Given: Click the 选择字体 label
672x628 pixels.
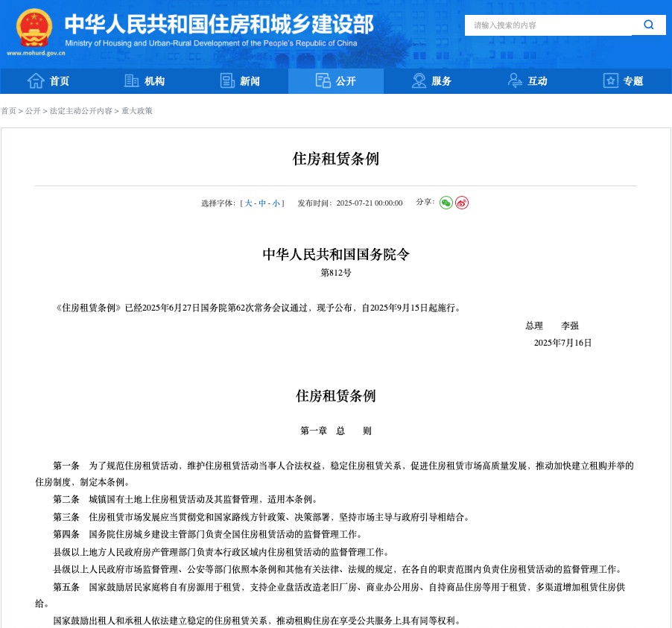Looking at the screenshot, I should point(218,203).
